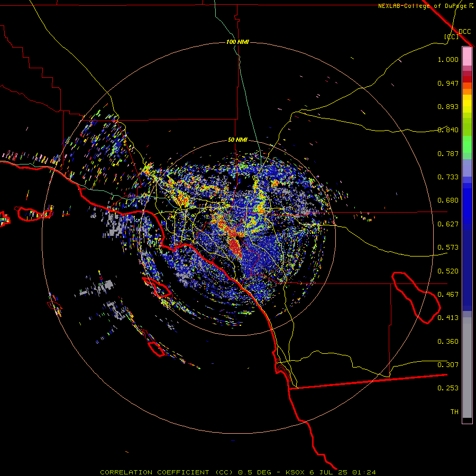The image size is (476, 476).
Task: Click the 0.840 color scale value
Action: (x=448, y=130)
